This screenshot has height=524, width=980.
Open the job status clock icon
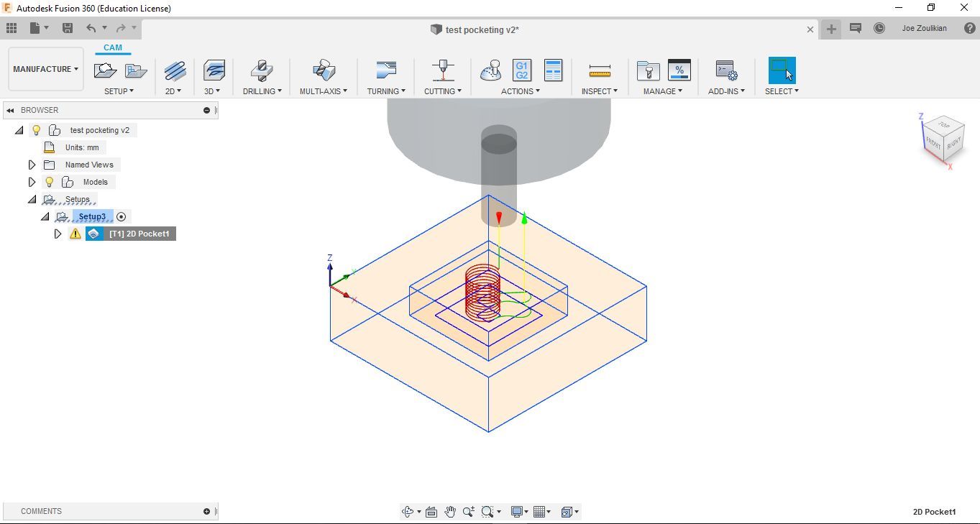pos(879,28)
